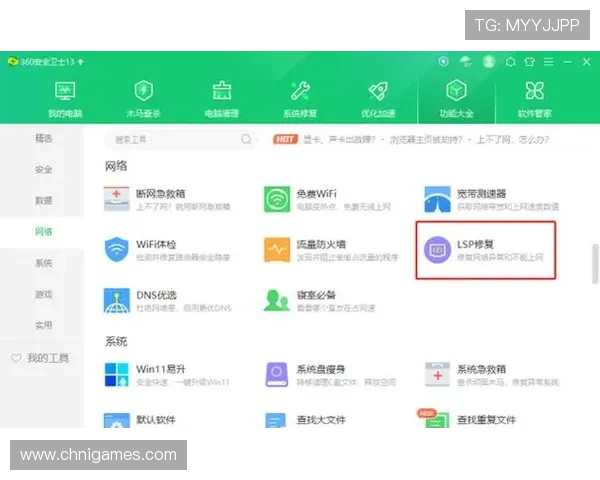600x480 pixels.
Task: Launch 免费WiFi green icon
Action: coord(277,199)
